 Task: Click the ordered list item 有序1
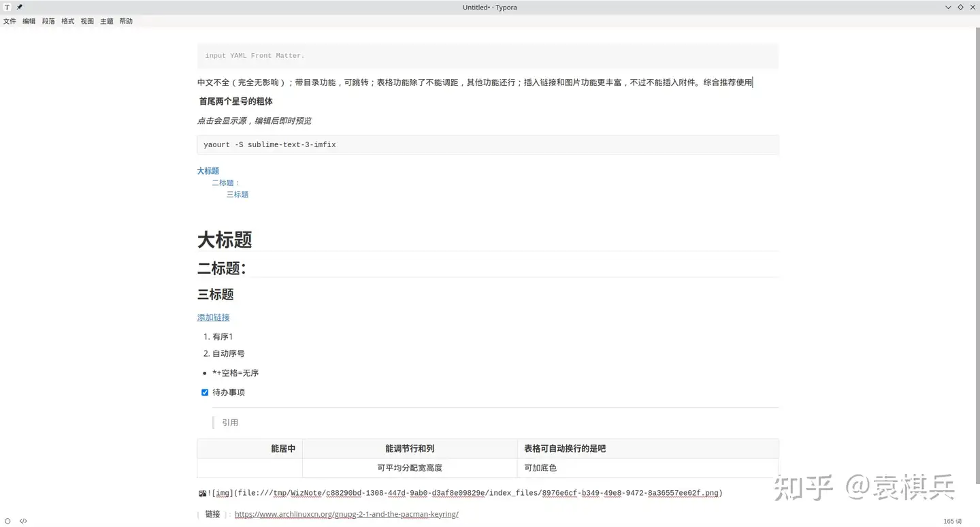223,336
